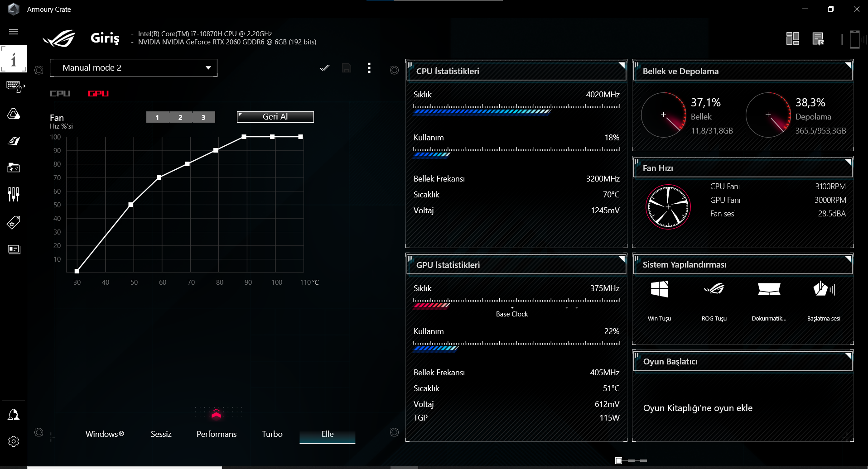Open the GameVisual sidebar icon
The width and height of the screenshot is (868, 469).
point(14,141)
